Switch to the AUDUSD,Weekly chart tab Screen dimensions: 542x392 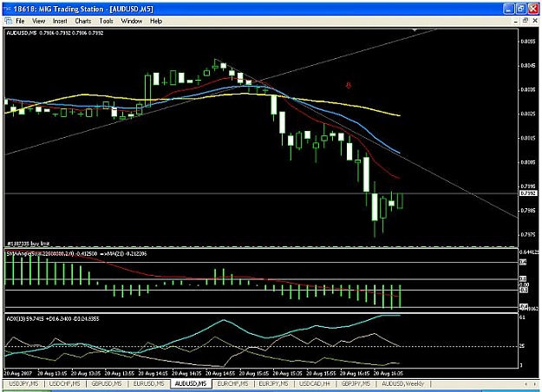pos(402,383)
